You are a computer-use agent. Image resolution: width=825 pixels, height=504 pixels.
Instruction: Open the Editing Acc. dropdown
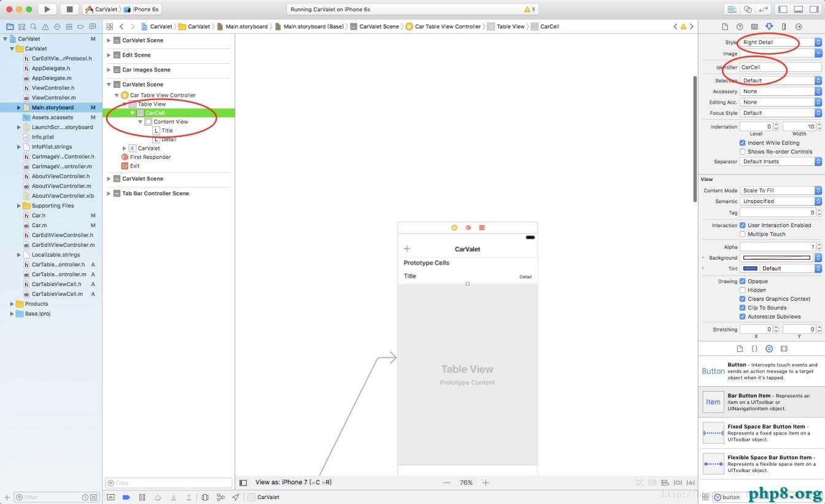coord(781,102)
